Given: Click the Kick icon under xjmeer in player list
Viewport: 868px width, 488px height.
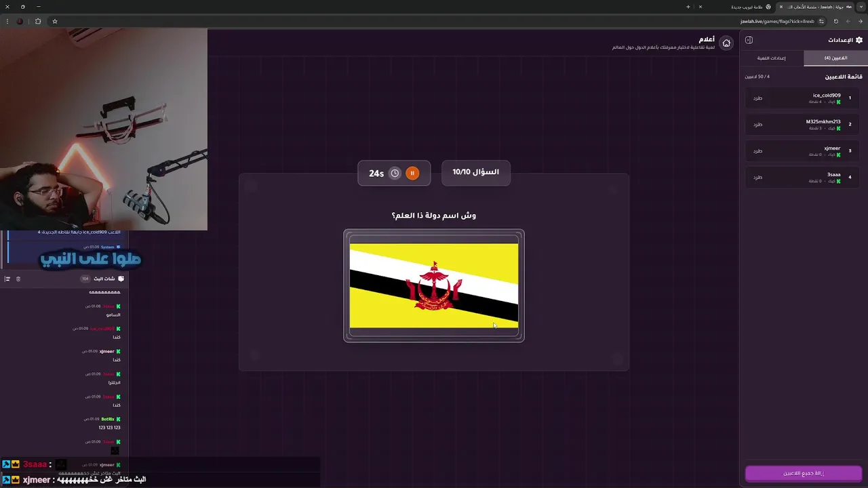Looking at the screenshot, I should point(838,155).
